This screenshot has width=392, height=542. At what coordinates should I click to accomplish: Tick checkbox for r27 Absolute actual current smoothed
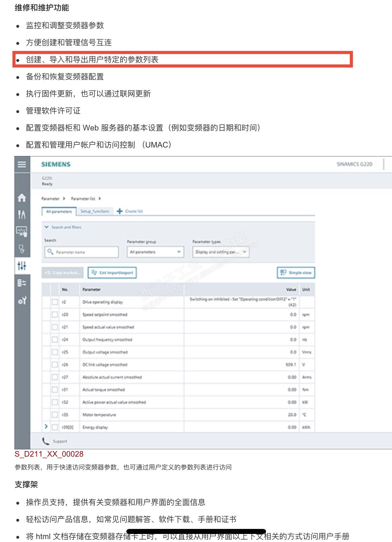(55, 377)
